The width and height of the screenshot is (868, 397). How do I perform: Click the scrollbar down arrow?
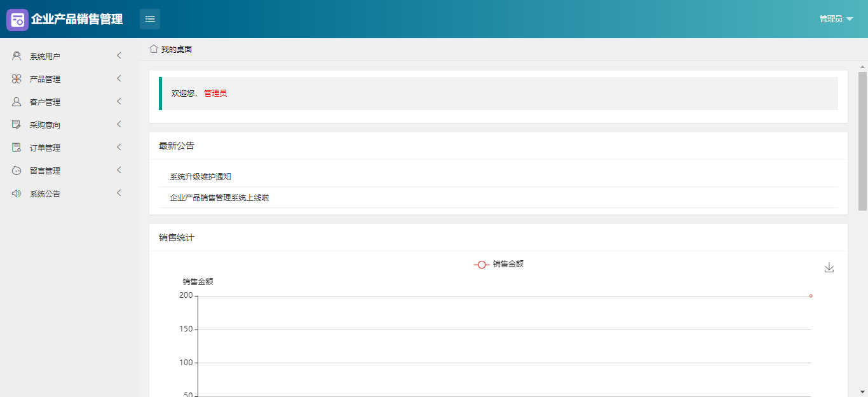pyautogui.click(x=863, y=392)
